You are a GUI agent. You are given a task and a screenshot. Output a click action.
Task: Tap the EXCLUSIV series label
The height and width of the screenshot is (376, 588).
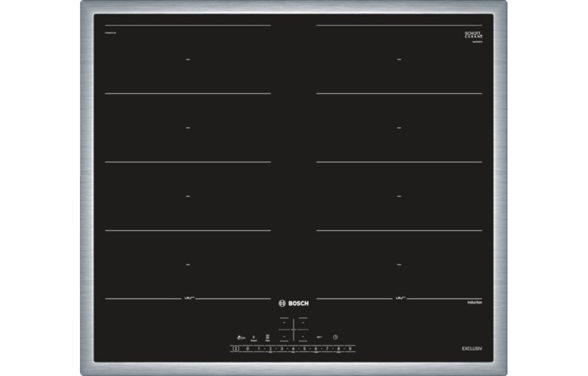pos(472,348)
